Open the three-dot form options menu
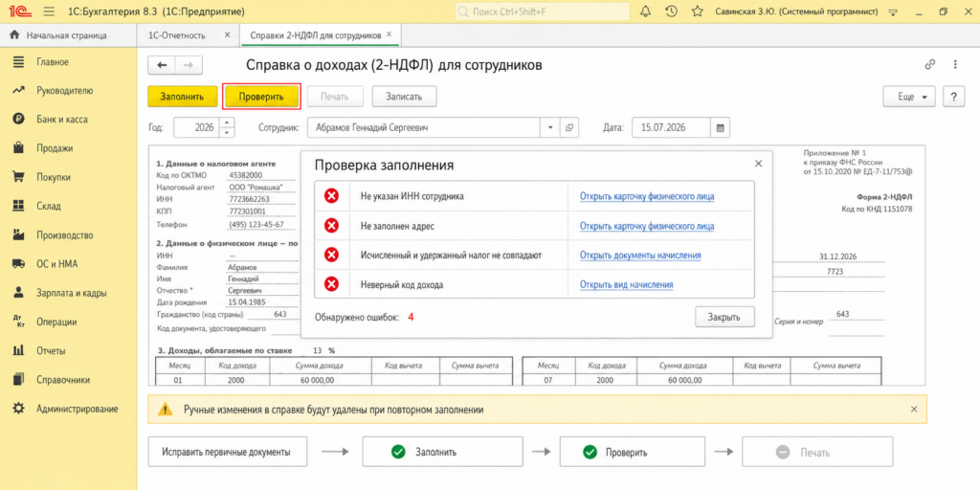Image resolution: width=980 pixels, height=490 pixels. pyautogui.click(x=955, y=64)
